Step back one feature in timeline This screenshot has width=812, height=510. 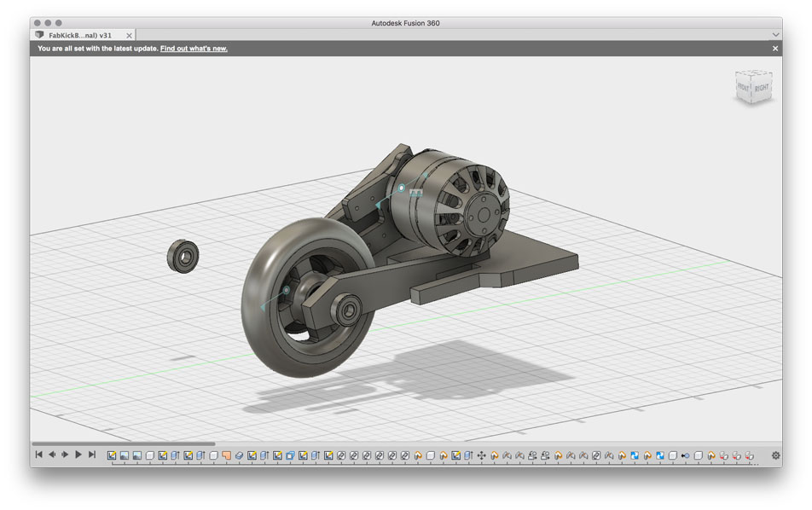pyautogui.click(x=52, y=455)
